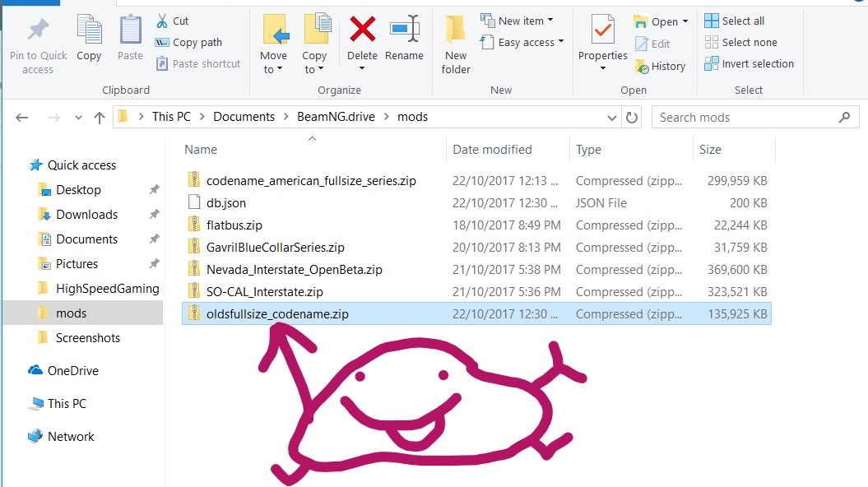
Task: Open the Move to menu
Action: pos(273,45)
